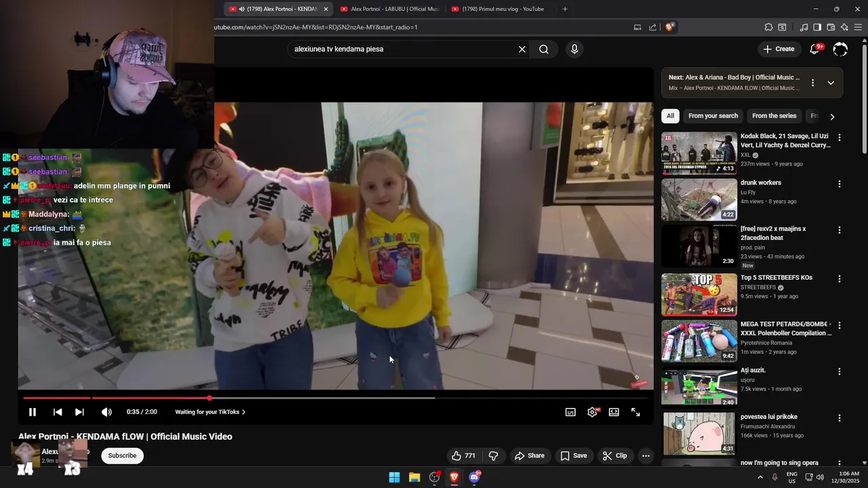Viewport: 868px width, 488px height.
Task: Open Brave Leo AI sparkle icon
Action: [844, 27]
